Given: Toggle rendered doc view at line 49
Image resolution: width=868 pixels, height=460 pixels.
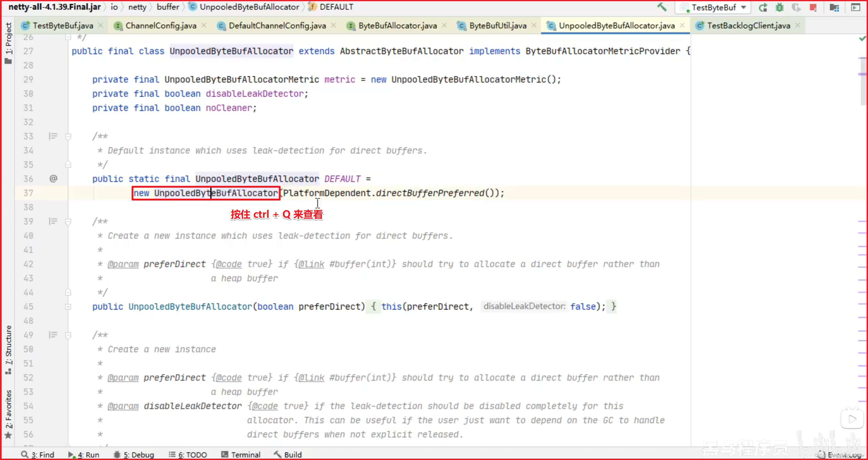Looking at the screenshot, I should [53, 335].
